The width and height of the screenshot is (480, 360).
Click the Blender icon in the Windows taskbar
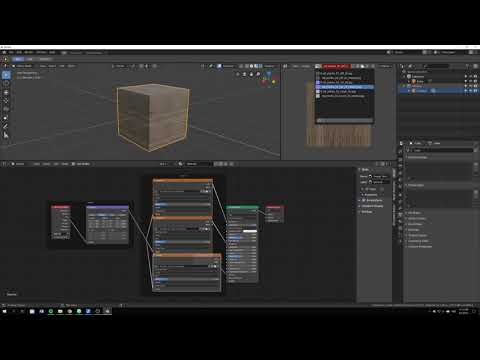point(107,311)
